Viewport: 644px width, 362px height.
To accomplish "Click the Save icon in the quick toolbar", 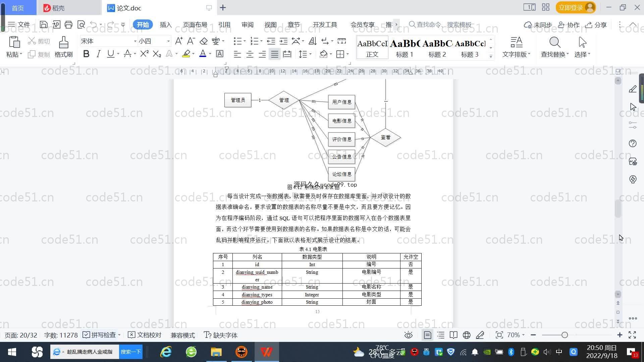I will (43, 24).
